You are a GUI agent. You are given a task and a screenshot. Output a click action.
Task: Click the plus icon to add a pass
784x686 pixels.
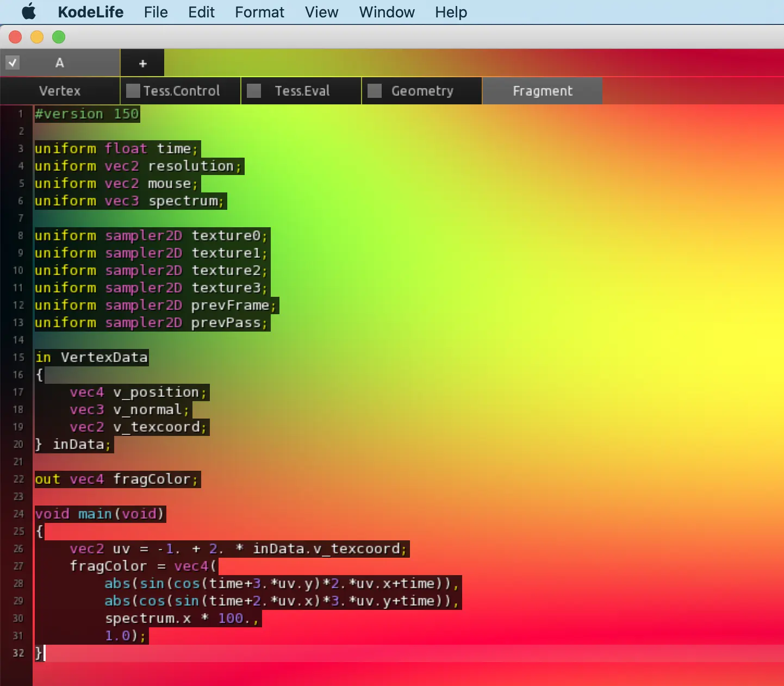click(142, 64)
